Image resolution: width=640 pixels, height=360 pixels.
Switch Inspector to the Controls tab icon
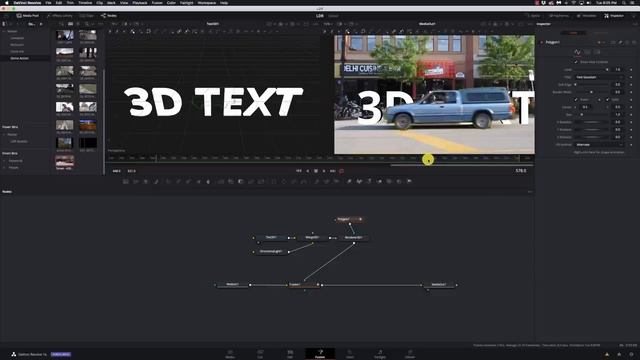pos(578,52)
